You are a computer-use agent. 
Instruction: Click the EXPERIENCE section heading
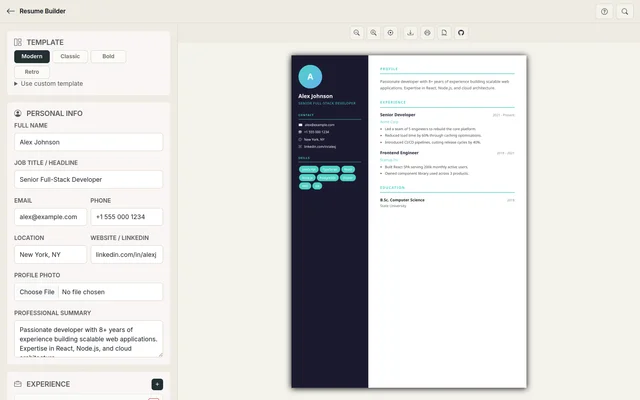[48, 384]
